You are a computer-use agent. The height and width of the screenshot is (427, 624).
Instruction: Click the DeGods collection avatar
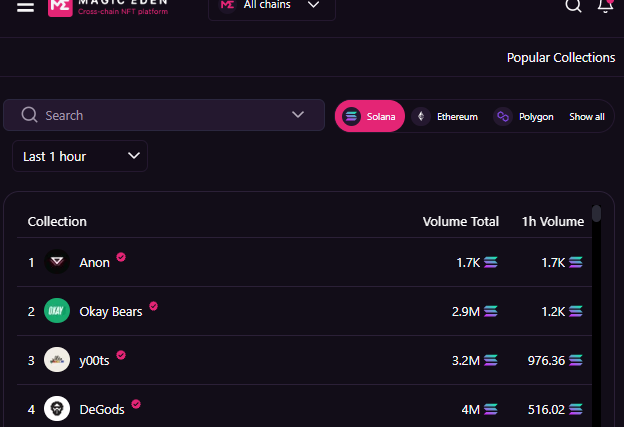coord(57,409)
